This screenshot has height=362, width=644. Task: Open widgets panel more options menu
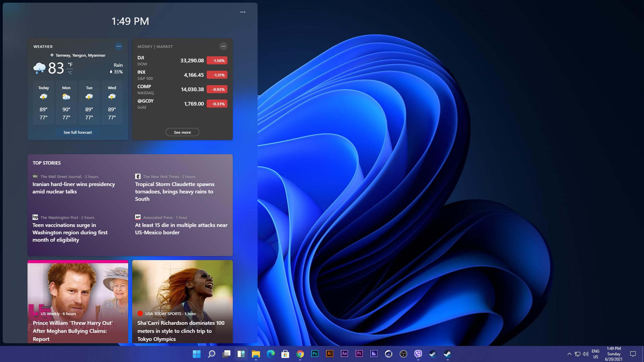[243, 12]
